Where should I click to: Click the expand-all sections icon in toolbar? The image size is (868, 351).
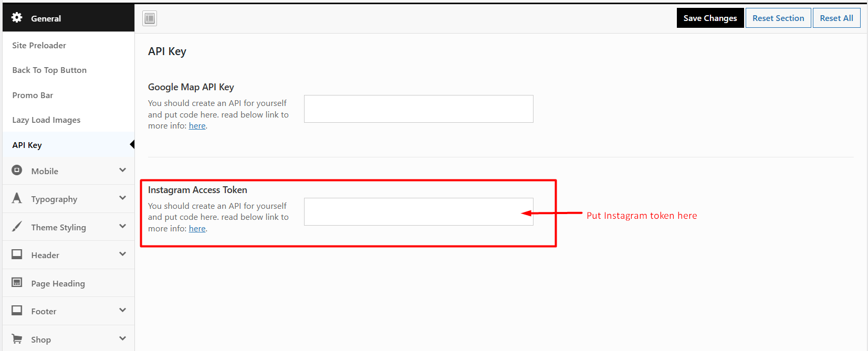coord(150,18)
